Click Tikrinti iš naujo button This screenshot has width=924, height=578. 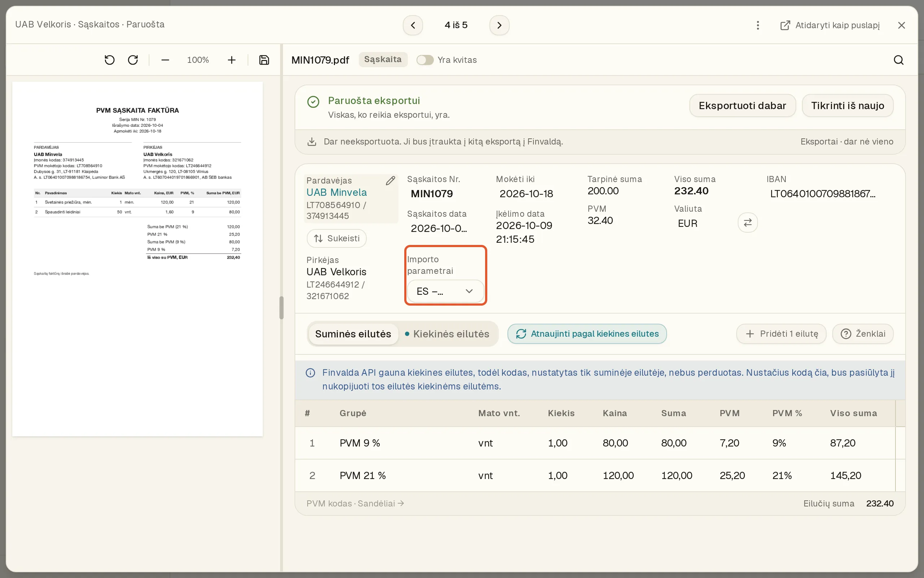point(847,105)
